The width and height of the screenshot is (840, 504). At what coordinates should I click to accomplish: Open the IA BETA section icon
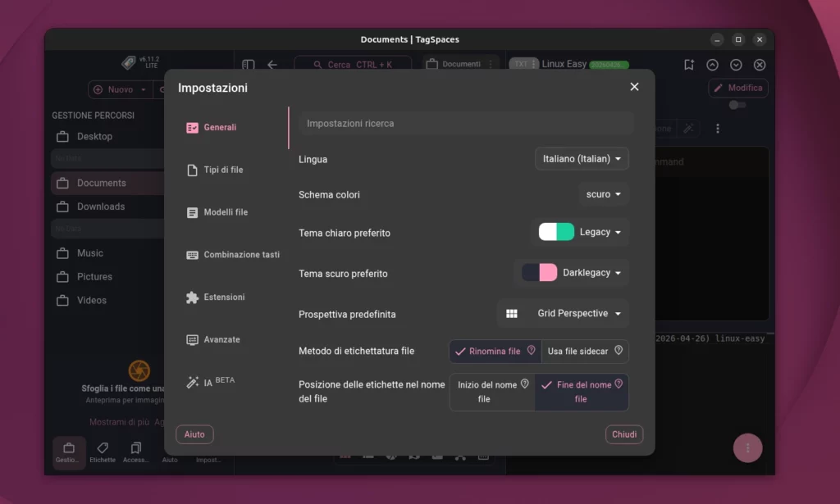tap(190, 380)
